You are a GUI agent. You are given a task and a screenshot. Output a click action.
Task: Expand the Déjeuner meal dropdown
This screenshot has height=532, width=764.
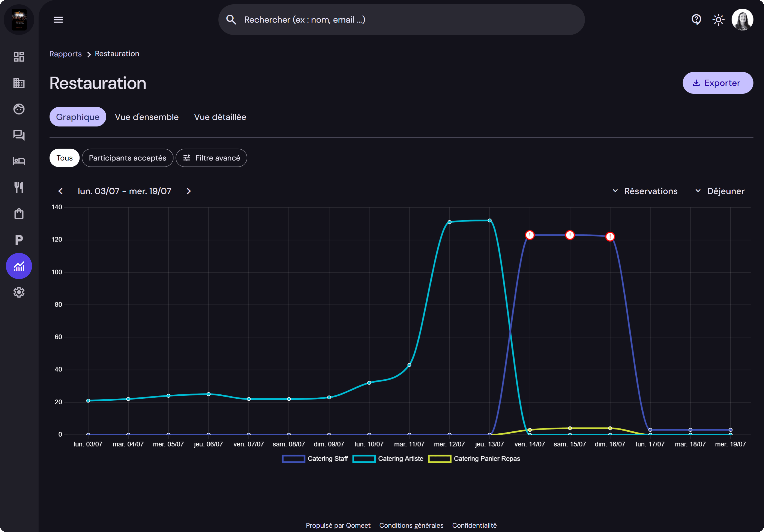720,191
